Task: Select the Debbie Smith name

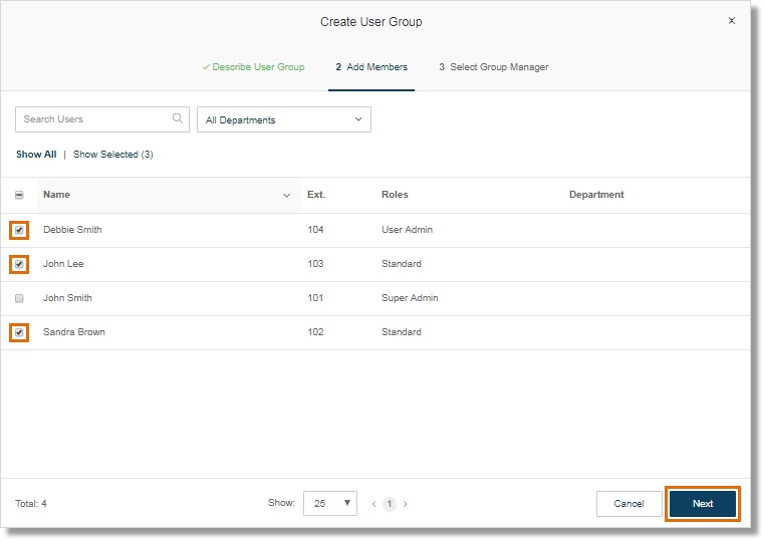Action: coord(72,230)
